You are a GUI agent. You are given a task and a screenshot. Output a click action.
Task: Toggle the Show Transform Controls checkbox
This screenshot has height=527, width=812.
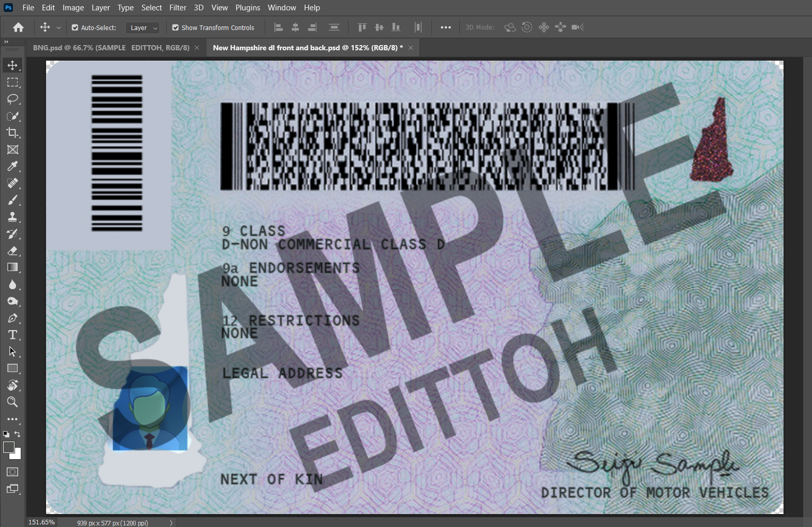pyautogui.click(x=175, y=27)
